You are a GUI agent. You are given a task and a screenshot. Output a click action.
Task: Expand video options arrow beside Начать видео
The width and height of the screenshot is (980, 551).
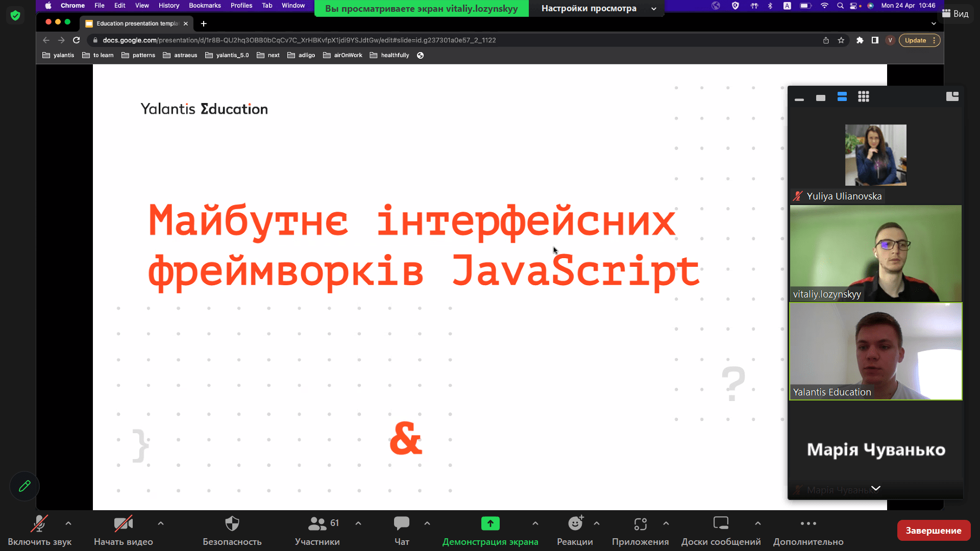161,523
